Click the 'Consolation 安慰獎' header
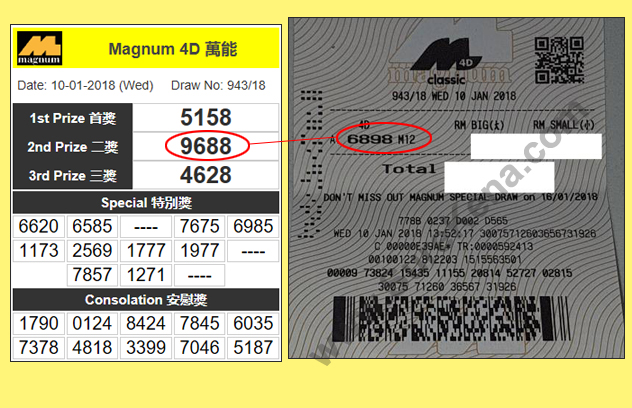Viewport: 632px width, 408px height. coord(146,300)
